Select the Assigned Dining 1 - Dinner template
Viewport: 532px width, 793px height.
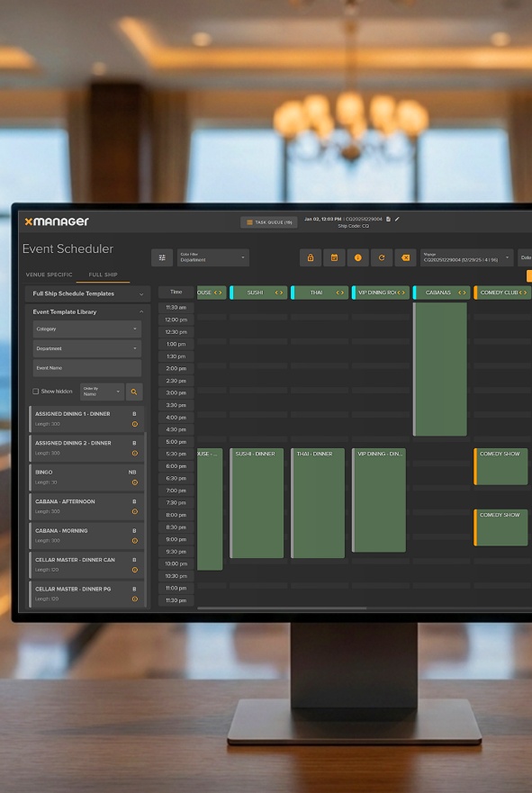87,419
